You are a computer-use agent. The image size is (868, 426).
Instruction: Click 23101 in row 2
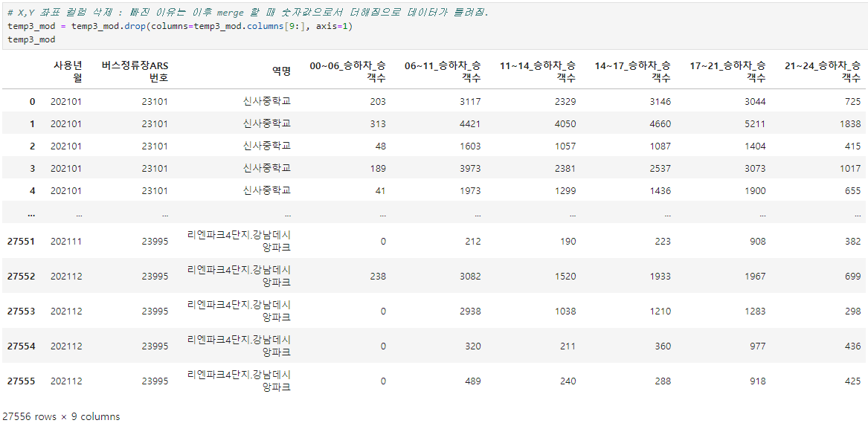pyautogui.click(x=155, y=146)
